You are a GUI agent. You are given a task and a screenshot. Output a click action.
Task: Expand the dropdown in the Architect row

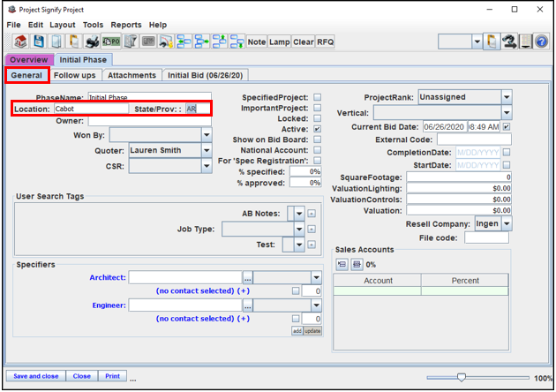316,277
